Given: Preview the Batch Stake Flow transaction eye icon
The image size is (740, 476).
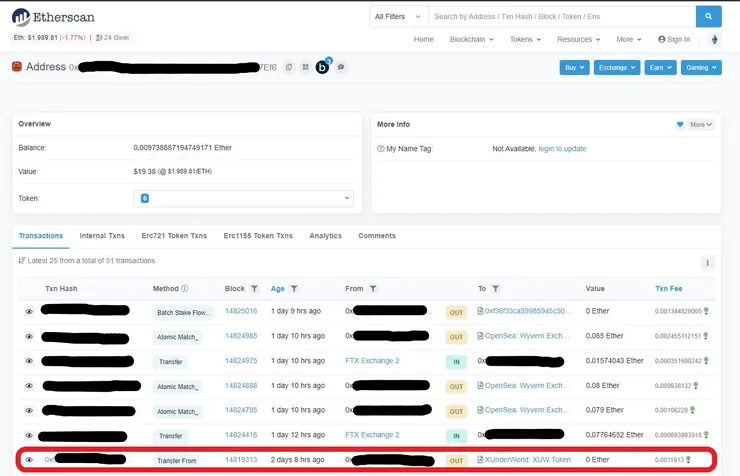Looking at the screenshot, I should point(29,312).
